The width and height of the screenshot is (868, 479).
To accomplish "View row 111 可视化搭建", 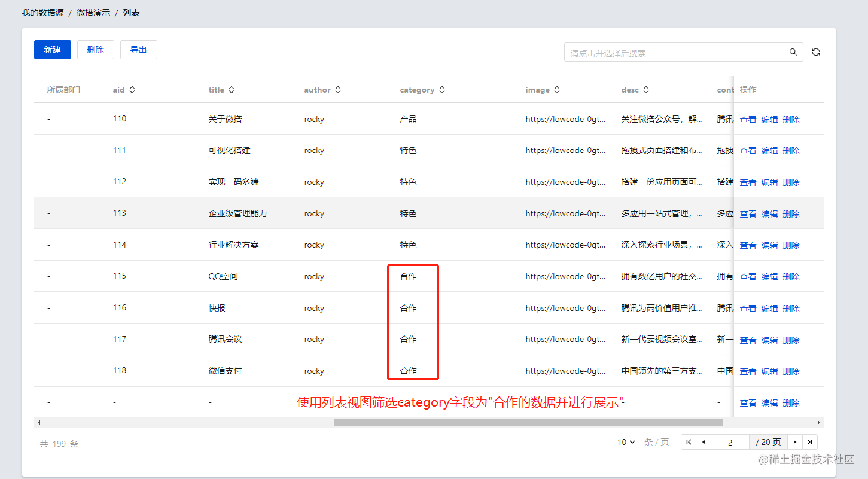I will [748, 151].
